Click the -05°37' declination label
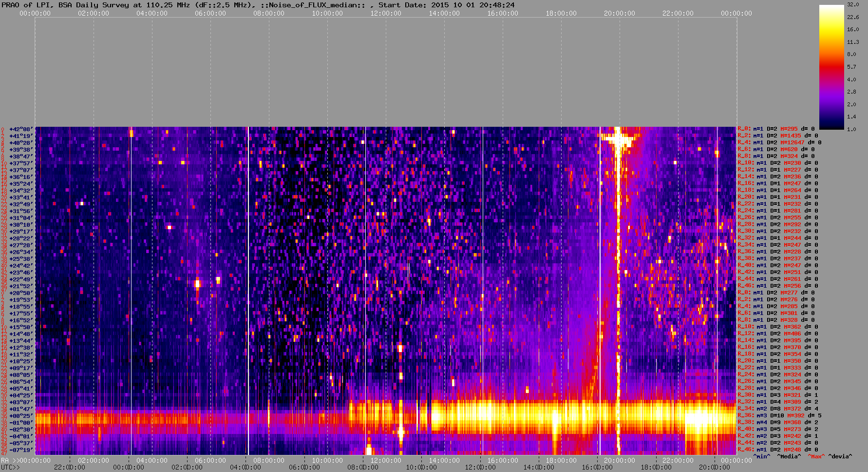The height and width of the screenshot is (472, 868). pyautogui.click(x=21, y=443)
